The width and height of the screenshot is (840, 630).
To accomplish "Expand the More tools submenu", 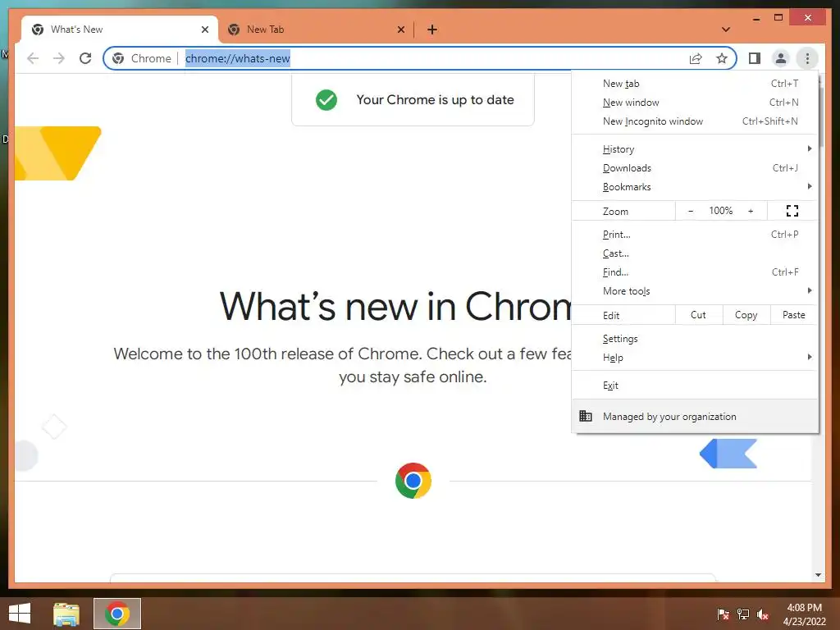I will click(x=696, y=290).
